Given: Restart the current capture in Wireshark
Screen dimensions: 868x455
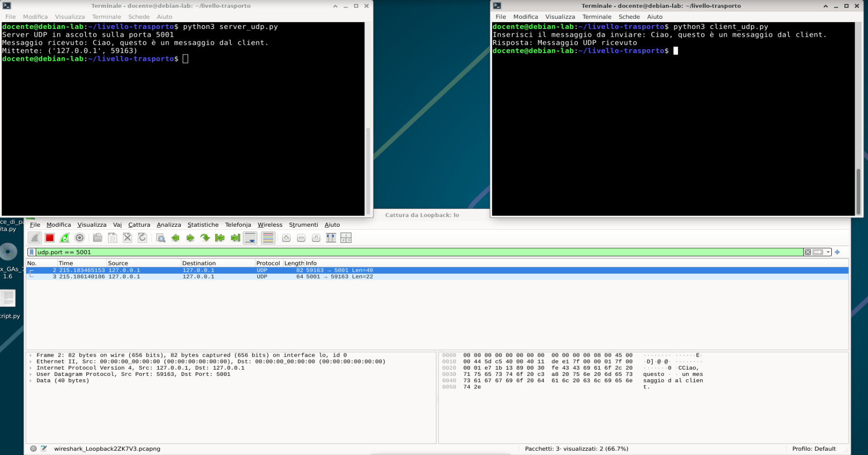Looking at the screenshot, I should pos(65,238).
